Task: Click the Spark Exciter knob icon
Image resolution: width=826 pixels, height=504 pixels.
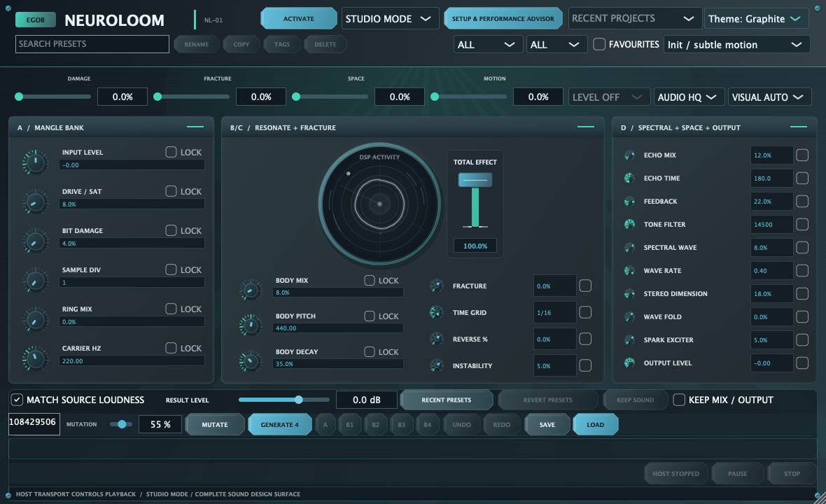Action: (x=629, y=339)
